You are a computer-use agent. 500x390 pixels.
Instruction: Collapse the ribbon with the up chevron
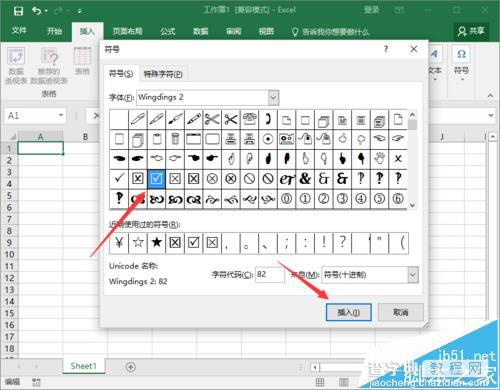point(490,95)
